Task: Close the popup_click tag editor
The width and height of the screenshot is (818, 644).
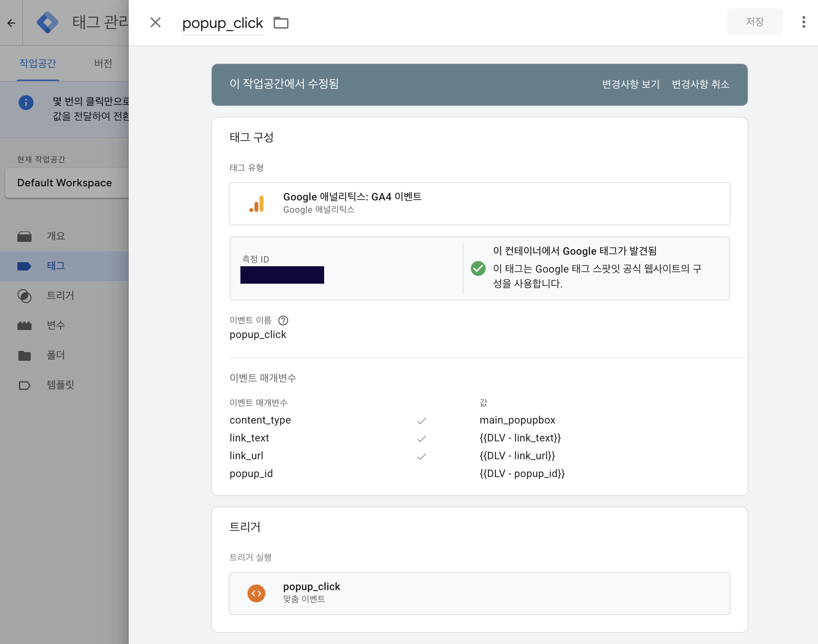Action: pyautogui.click(x=156, y=23)
